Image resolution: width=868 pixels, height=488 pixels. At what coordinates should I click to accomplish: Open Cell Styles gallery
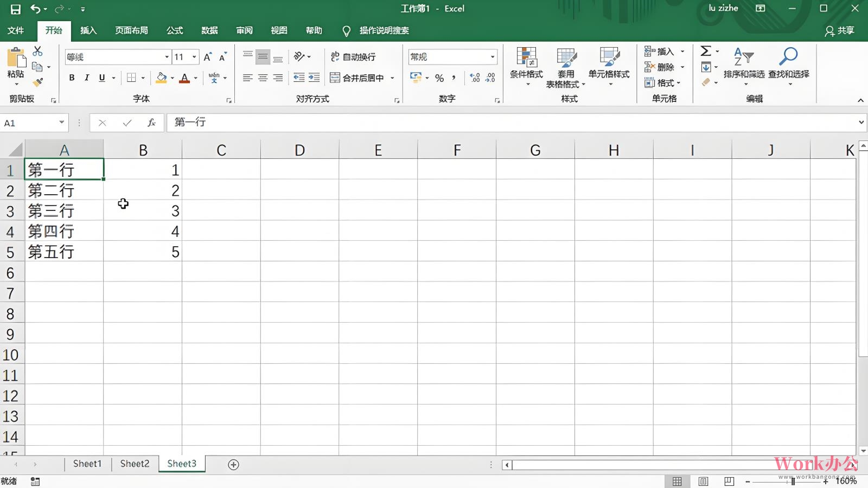(x=609, y=67)
